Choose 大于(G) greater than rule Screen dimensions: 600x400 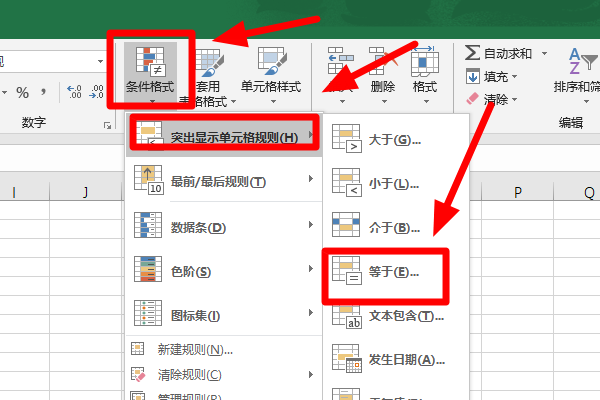396,139
